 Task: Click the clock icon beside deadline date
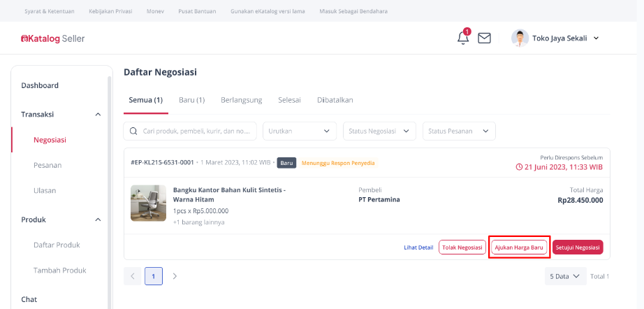click(x=519, y=167)
